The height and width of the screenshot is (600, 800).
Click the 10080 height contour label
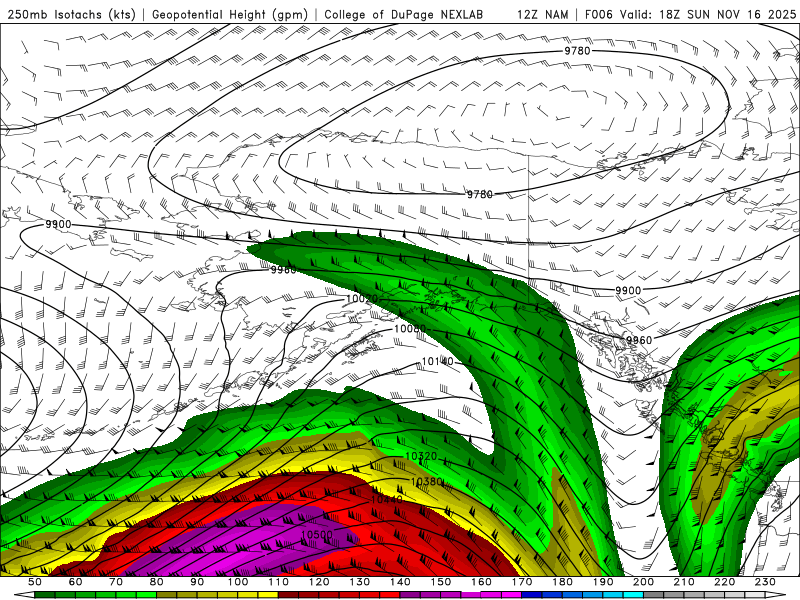point(410,329)
